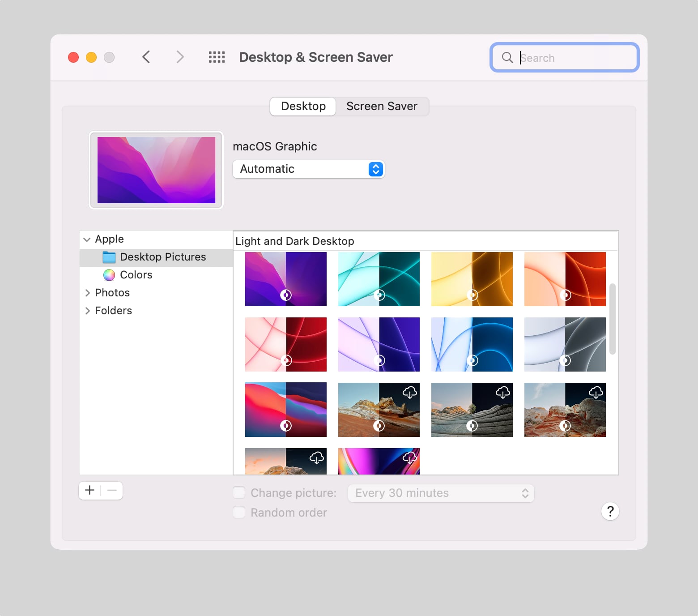
Task: Choose the teal light and dark wallpaper
Action: click(x=379, y=279)
